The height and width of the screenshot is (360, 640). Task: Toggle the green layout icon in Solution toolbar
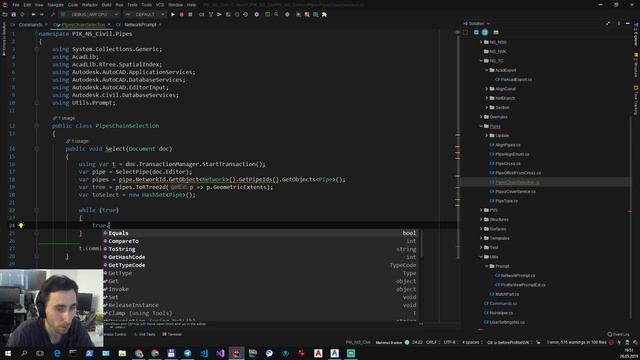coord(496,32)
